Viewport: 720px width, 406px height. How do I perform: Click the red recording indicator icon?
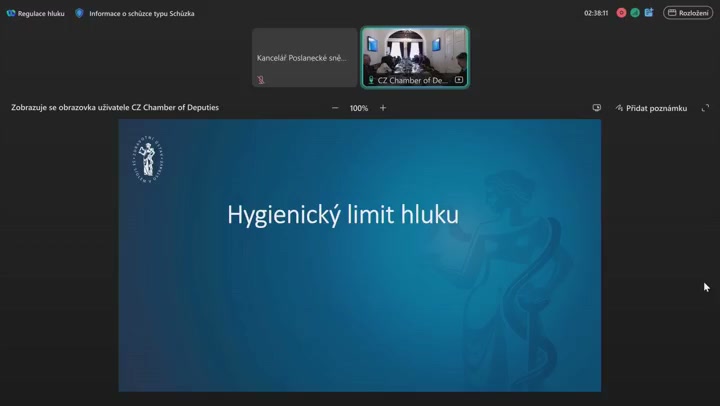click(x=621, y=13)
